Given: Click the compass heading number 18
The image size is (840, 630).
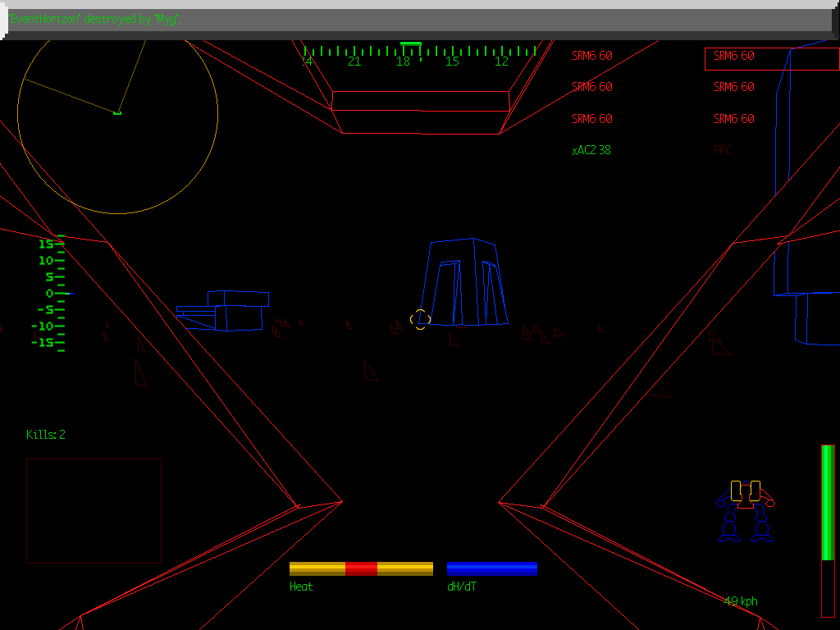Looking at the screenshot, I should (403, 62).
